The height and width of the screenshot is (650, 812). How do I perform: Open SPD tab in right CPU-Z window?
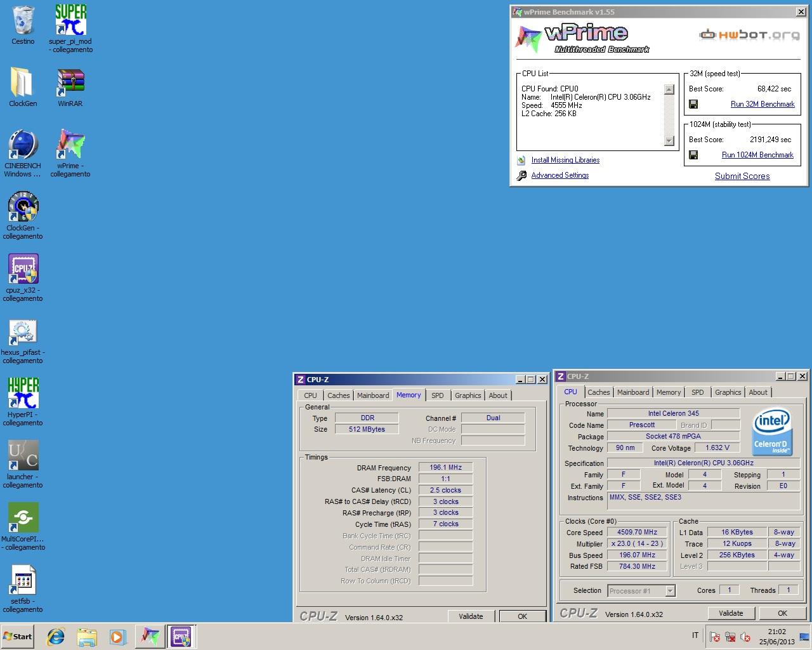tap(698, 392)
